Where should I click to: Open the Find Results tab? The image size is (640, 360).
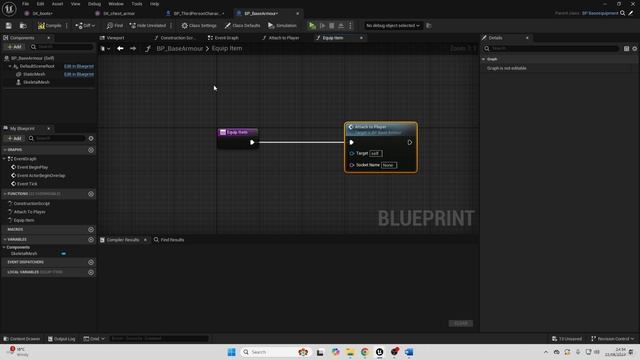pos(169,240)
